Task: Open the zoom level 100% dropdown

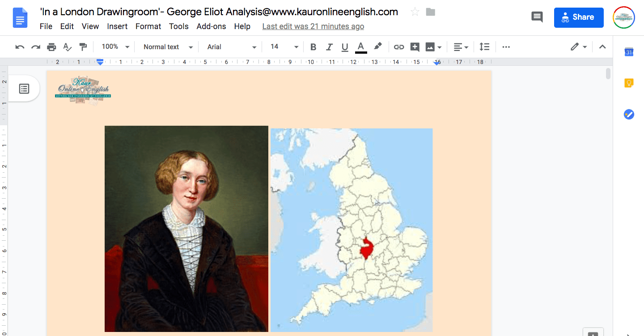Action: click(x=115, y=47)
